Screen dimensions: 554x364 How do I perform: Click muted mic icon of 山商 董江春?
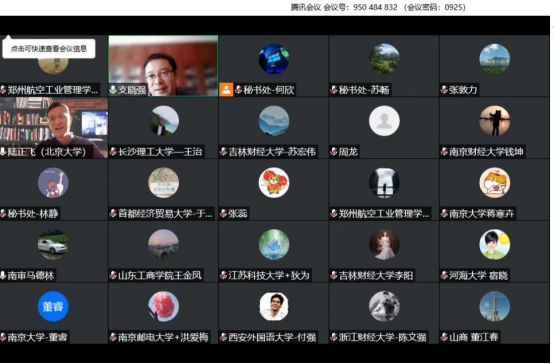444,337
